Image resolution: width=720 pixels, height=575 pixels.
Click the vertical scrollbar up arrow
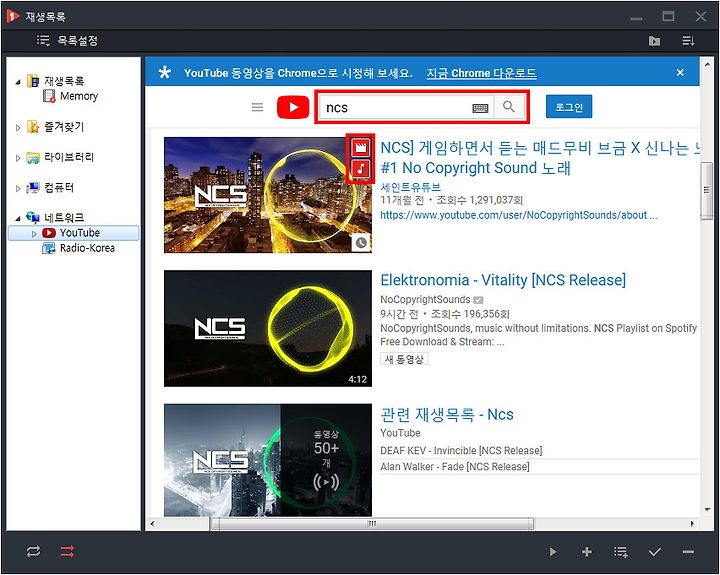click(x=706, y=64)
